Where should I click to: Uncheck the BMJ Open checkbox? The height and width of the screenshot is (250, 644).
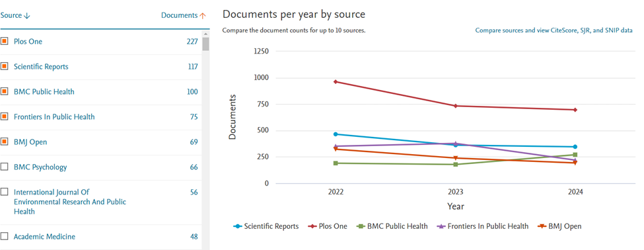coord(5,142)
